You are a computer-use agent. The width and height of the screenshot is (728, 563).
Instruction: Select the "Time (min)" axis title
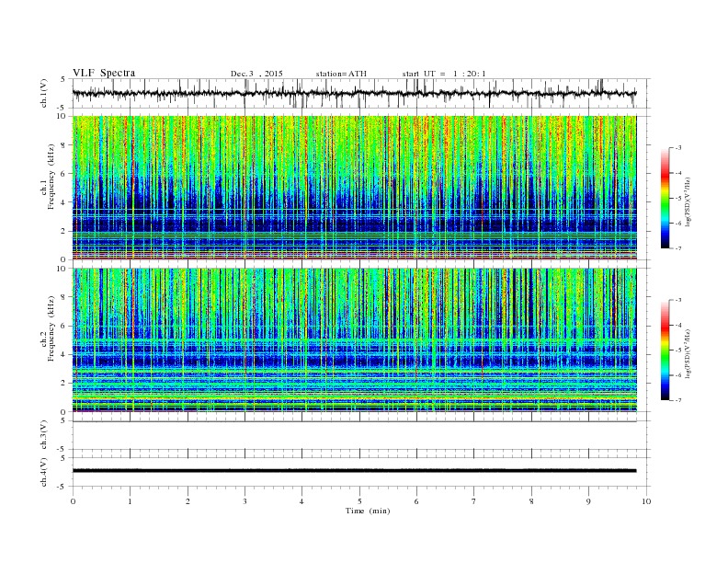tap(368, 511)
